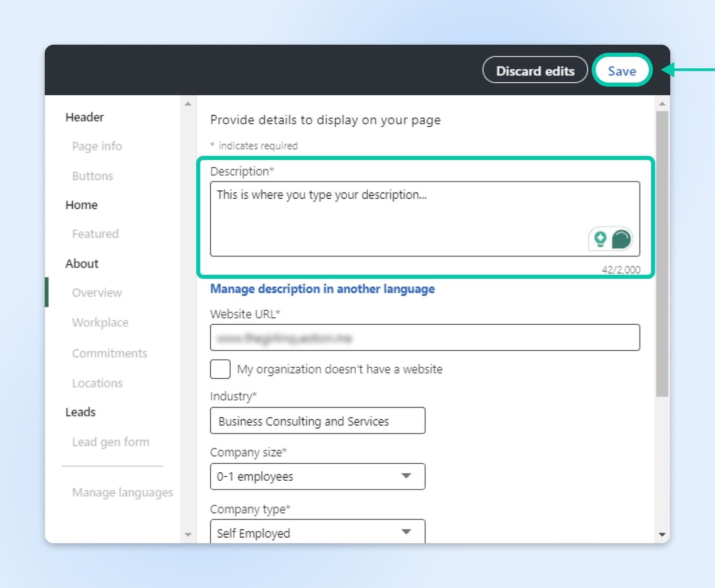Viewport: 715px width, 588px height.
Task: Click sidebar scroll down arrow
Action: coord(188,534)
